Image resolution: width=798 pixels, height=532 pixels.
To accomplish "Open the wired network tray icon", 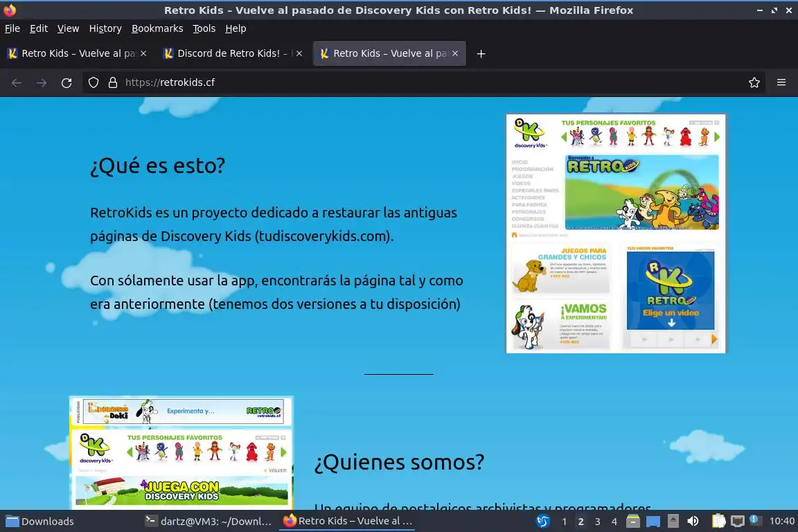I will tap(738, 522).
